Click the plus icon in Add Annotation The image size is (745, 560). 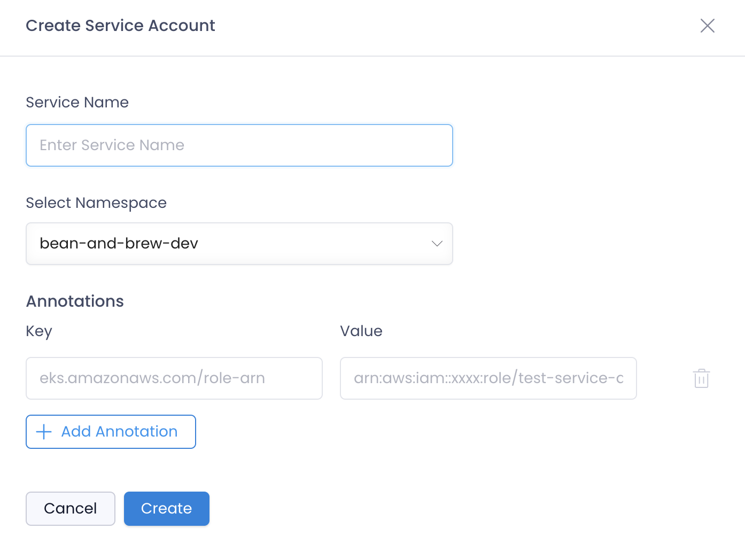[x=44, y=432]
